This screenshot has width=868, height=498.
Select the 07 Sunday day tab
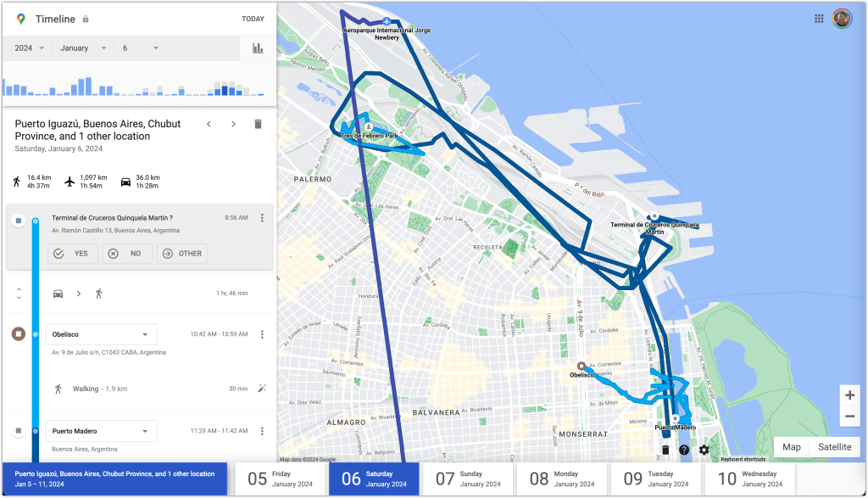click(x=469, y=479)
